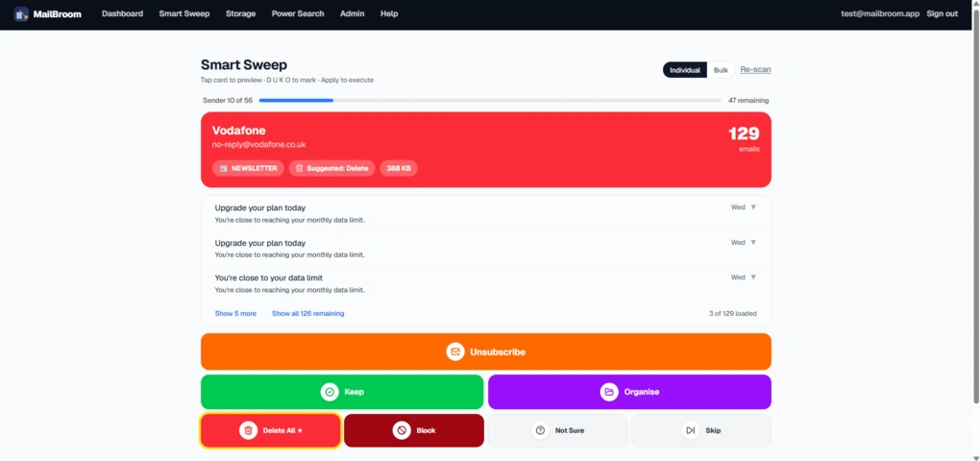Image resolution: width=980 pixels, height=461 pixels.
Task: Open the Power Search menu item
Action: pyautogui.click(x=298, y=13)
